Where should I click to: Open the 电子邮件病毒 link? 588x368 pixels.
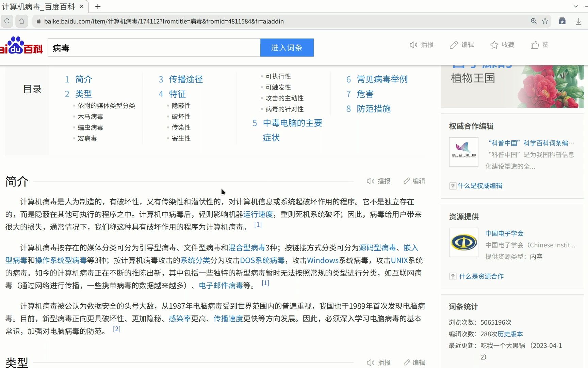coord(221,286)
